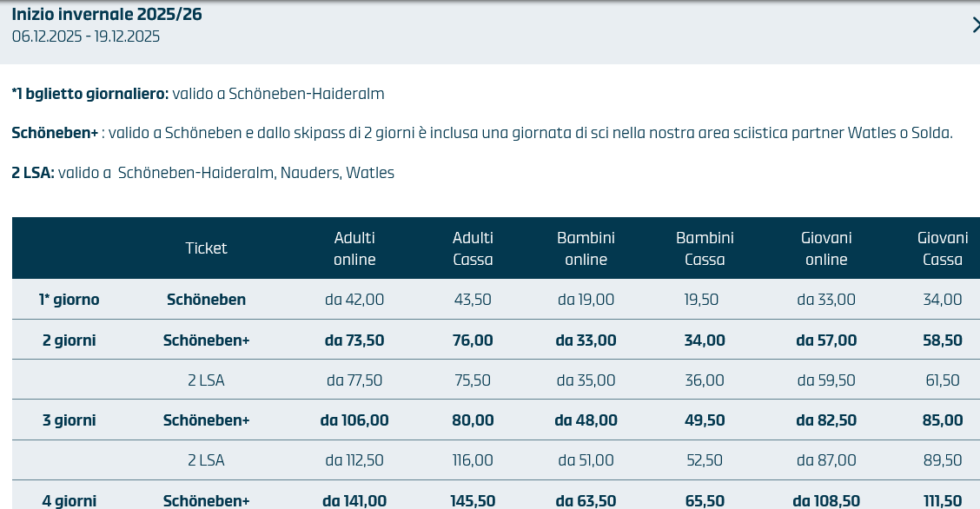The width and height of the screenshot is (980, 509).
Task: Select the 3 giorni row label
Action: pyautogui.click(x=70, y=420)
